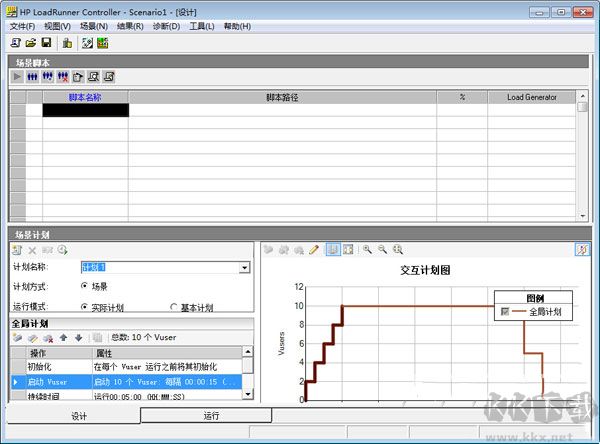Click the 属性 column header in 全局计划

(168, 353)
